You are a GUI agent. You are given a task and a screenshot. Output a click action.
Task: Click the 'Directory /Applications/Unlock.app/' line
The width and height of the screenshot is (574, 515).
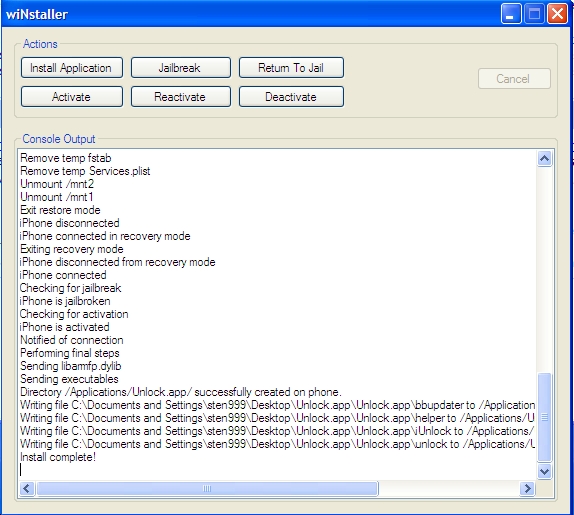point(181,392)
